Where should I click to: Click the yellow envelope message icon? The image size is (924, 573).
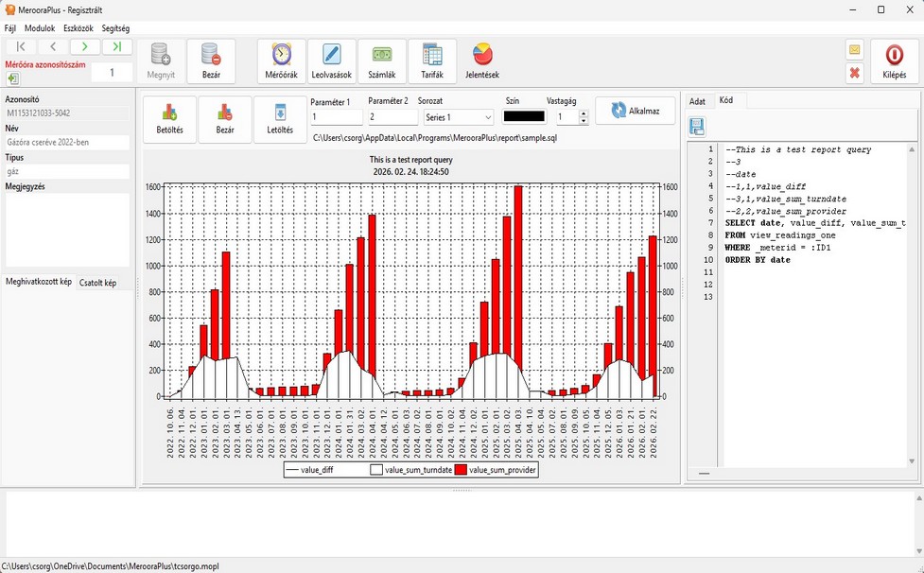tap(855, 50)
